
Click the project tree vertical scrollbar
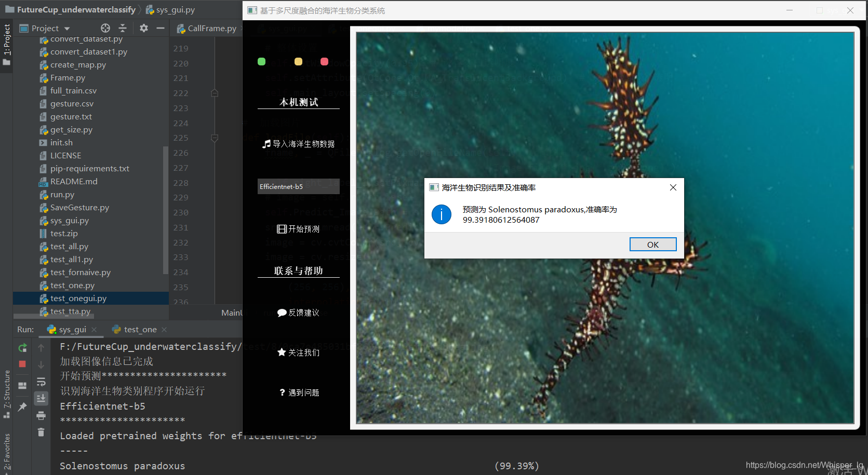[166, 210]
